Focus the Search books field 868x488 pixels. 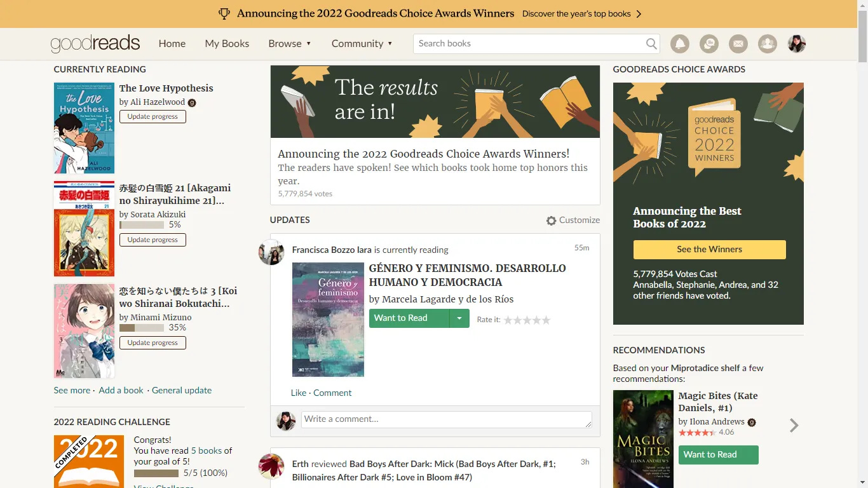[x=529, y=44]
